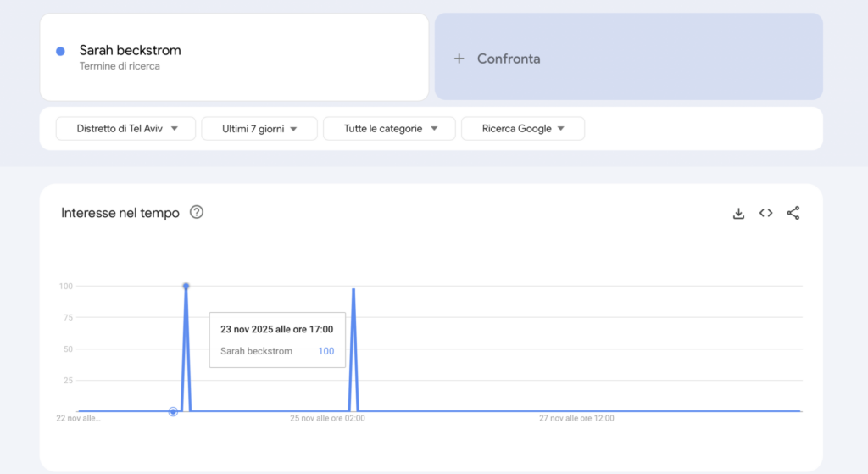Expand the Ricerca Google search type dropdown
The width and height of the screenshot is (868, 474).
[523, 129]
